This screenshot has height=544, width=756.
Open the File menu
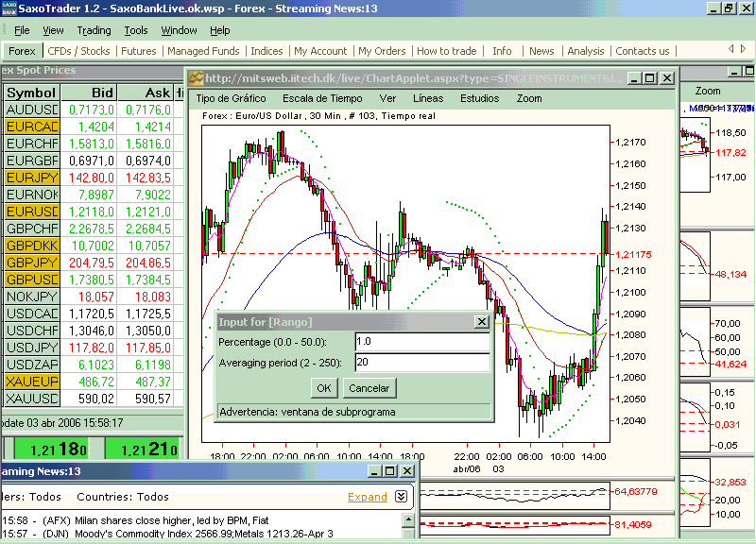tap(22, 30)
